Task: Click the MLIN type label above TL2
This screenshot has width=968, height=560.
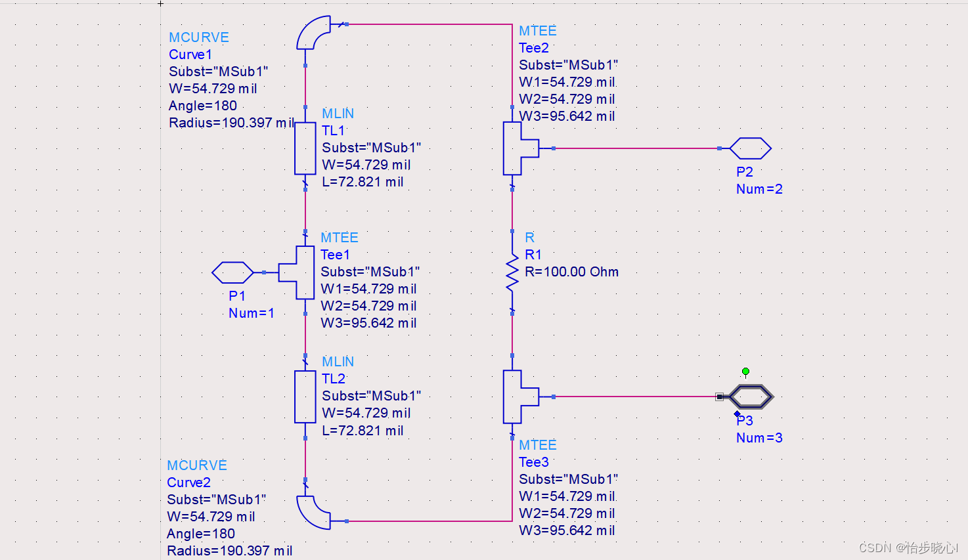Action: 338,362
